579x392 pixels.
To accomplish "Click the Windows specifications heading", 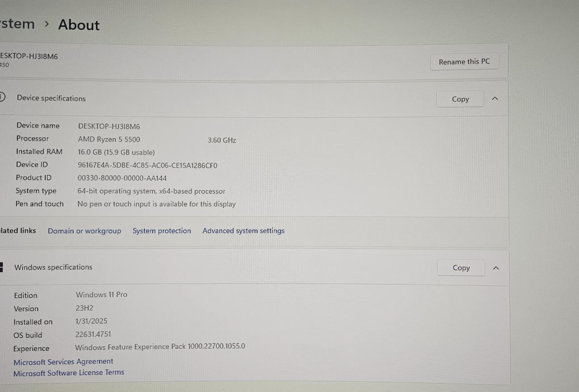I will [53, 267].
